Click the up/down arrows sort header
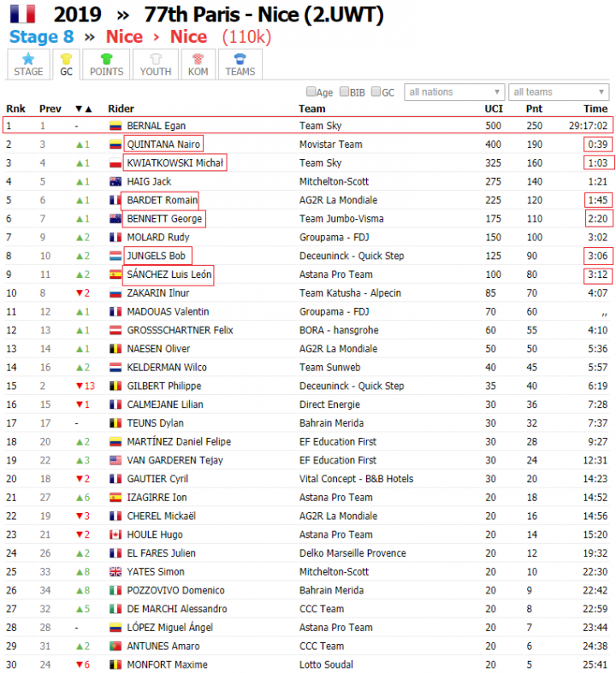The height and width of the screenshot is (673, 616). [x=83, y=109]
